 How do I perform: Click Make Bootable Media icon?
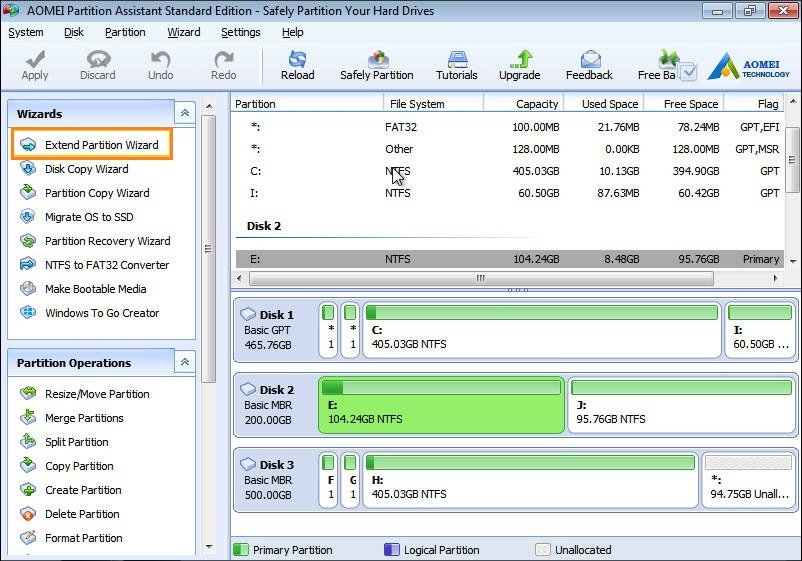[28, 289]
